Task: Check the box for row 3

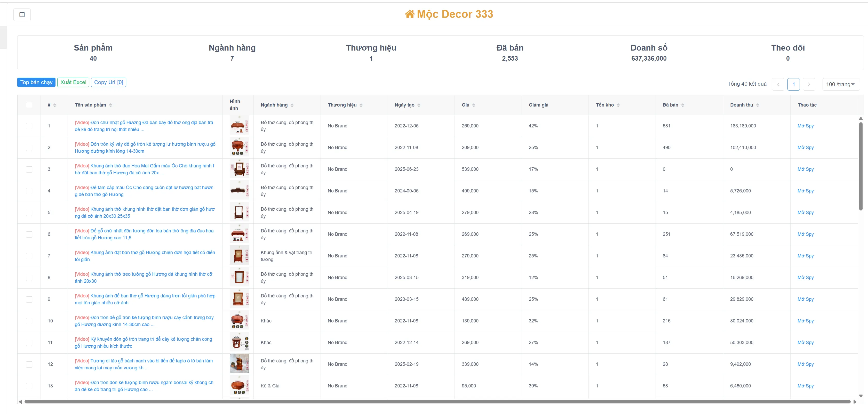Action: pos(29,169)
